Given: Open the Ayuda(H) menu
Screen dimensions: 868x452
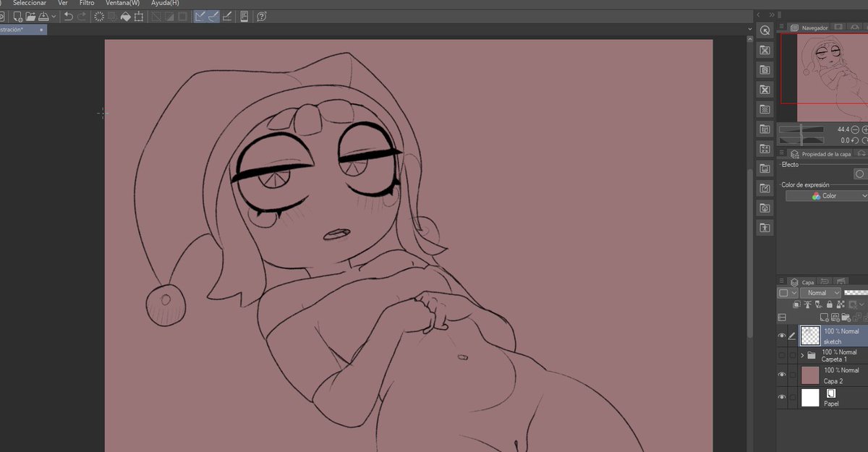Looking at the screenshot, I should tap(165, 3).
